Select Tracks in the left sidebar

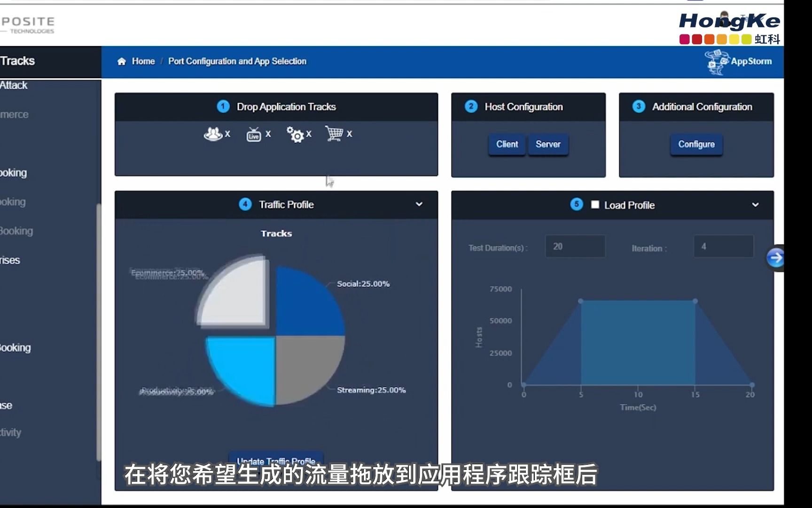[x=20, y=61]
